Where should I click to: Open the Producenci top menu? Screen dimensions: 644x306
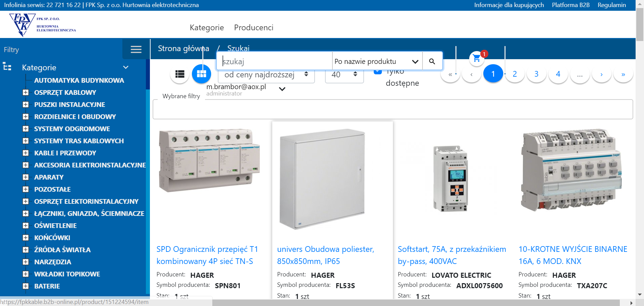point(253,28)
